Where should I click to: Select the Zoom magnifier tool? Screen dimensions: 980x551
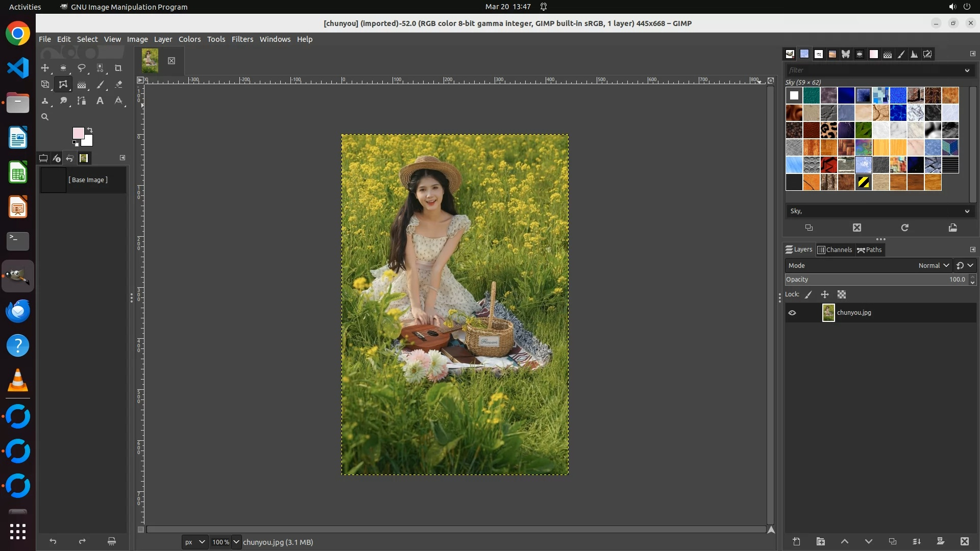pos(45,117)
